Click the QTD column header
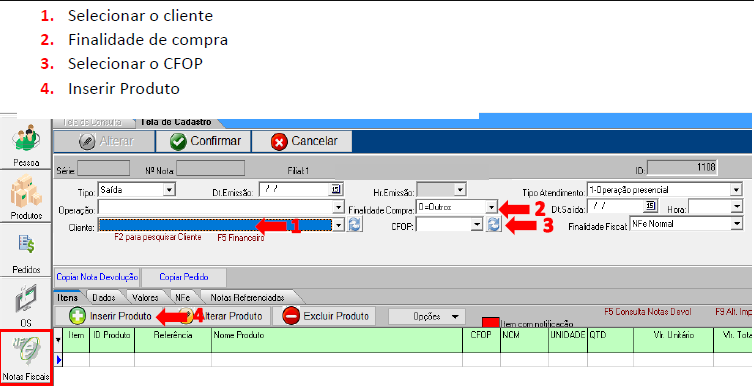This screenshot has width=754, height=390. coord(610,340)
